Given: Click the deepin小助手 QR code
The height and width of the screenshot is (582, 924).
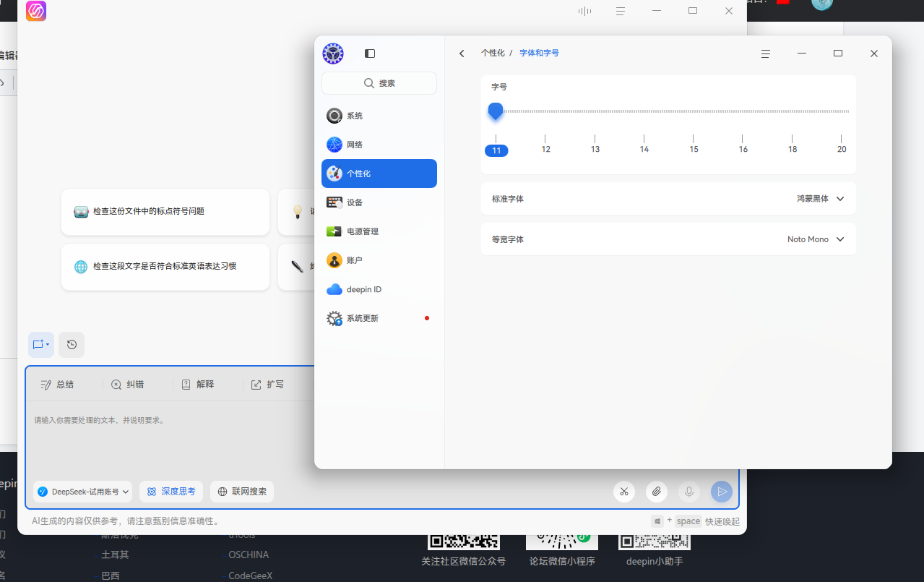Looking at the screenshot, I should (x=655, y=542).
